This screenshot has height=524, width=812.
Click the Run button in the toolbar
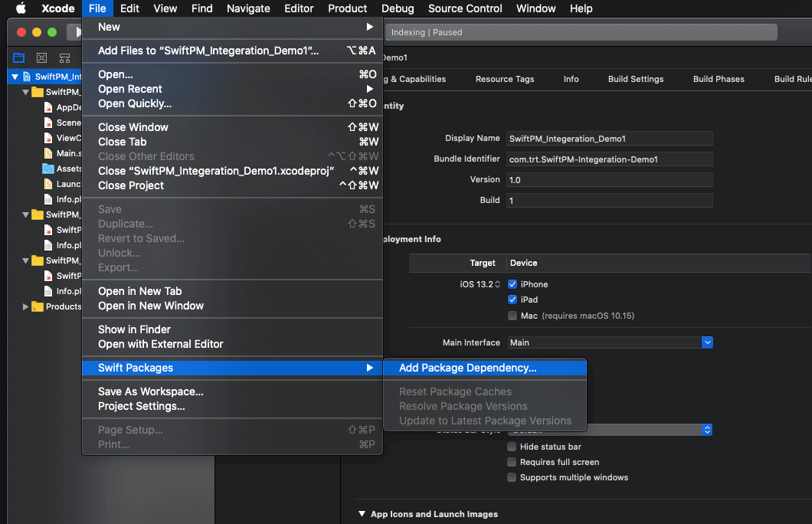point(77,32)
